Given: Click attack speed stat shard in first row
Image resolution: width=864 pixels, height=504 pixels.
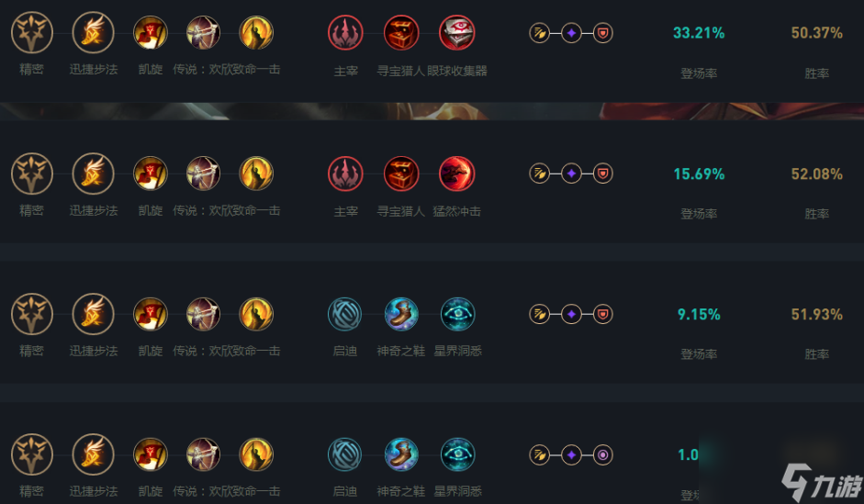Looking at the screenshot, I should pyautogui.click(x=540, y=33).
